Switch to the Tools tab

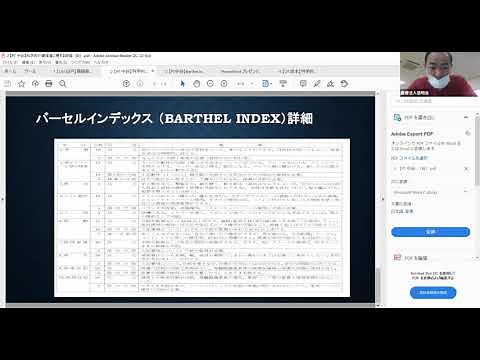30,71
